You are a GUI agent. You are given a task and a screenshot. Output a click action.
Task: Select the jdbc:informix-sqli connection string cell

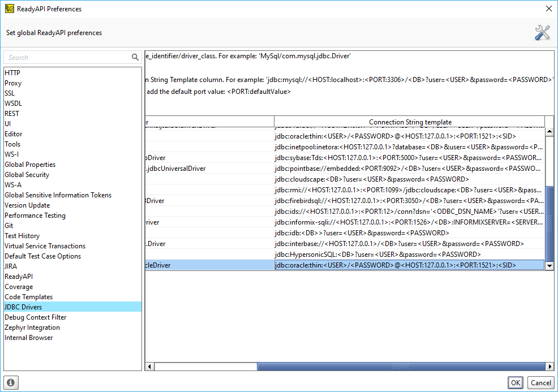[x=410, y=222]
